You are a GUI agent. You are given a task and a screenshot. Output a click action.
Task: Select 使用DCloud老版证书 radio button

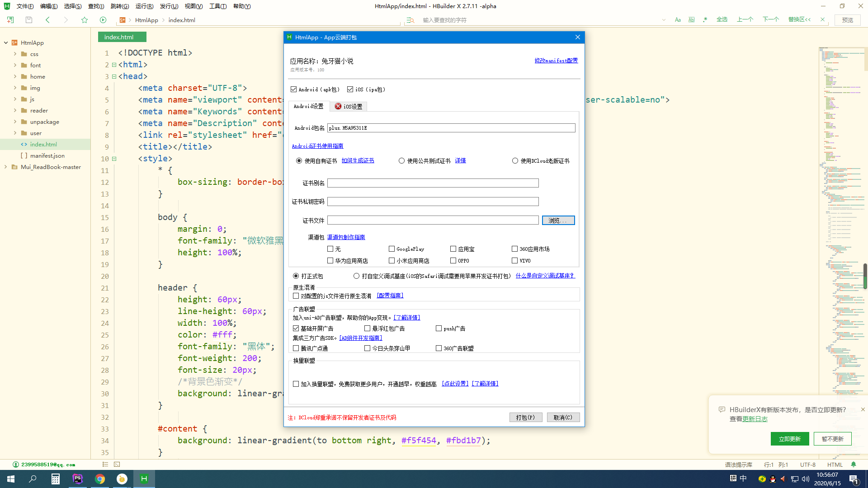click(x=515, y=161)
